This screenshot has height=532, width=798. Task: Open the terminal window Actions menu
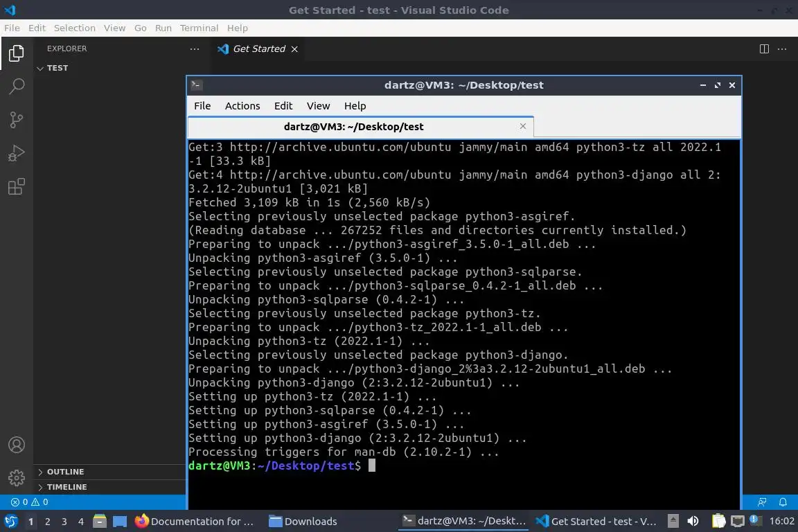(x=242, y=106)
